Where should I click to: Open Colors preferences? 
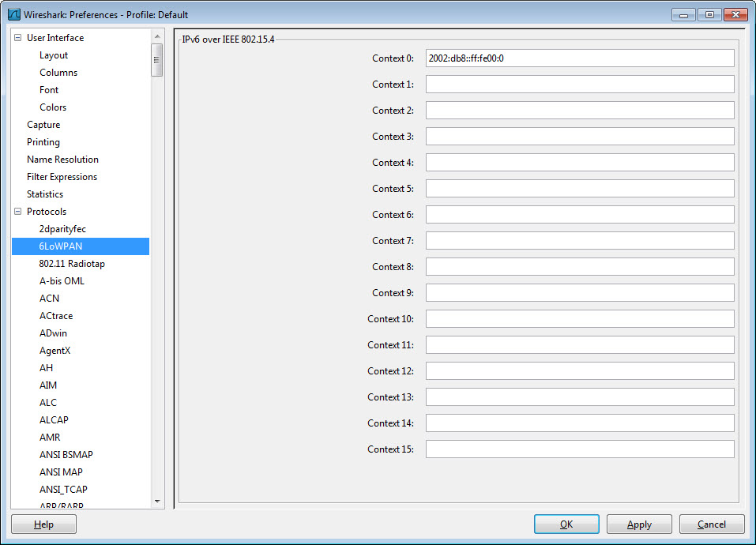(53, 107)
